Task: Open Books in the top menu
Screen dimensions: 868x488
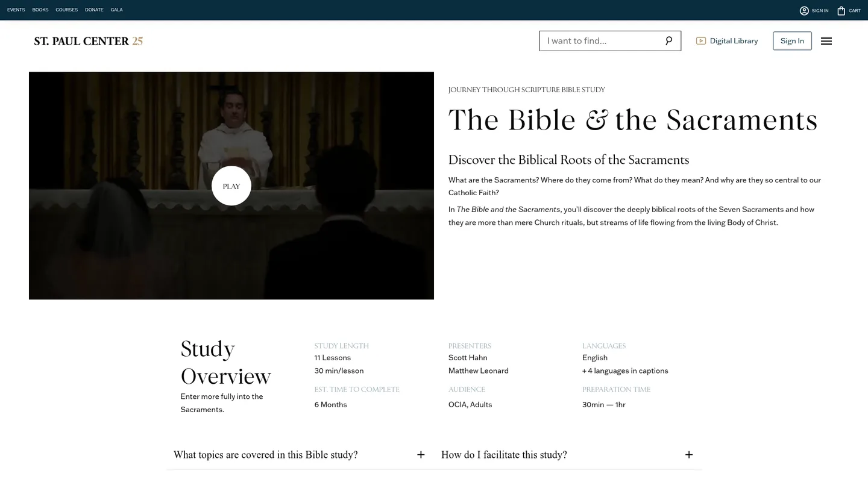Action: click(40, 10)
